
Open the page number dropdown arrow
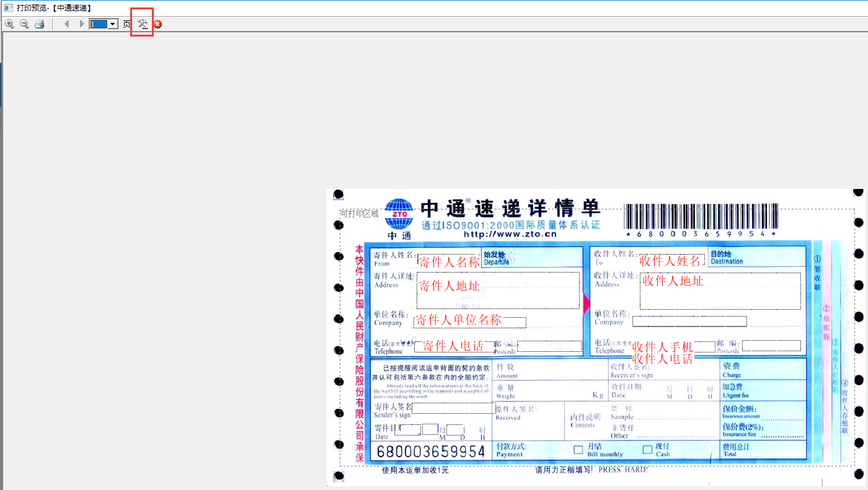tap(113, 24)
